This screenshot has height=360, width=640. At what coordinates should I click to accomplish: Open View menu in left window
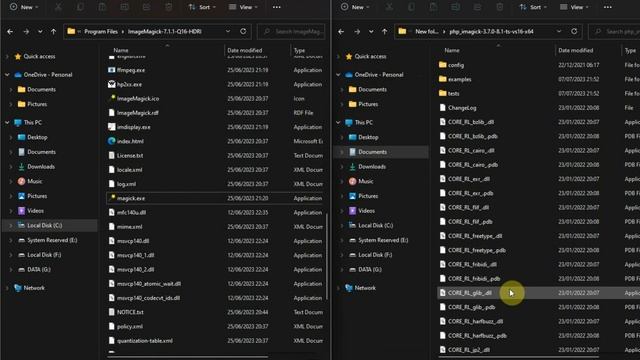point(243,7)
